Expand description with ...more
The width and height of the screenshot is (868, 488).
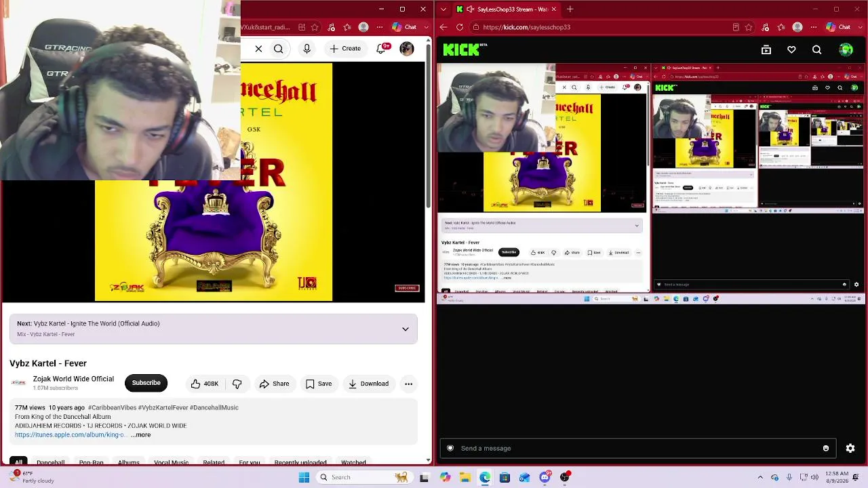[141, 434]
